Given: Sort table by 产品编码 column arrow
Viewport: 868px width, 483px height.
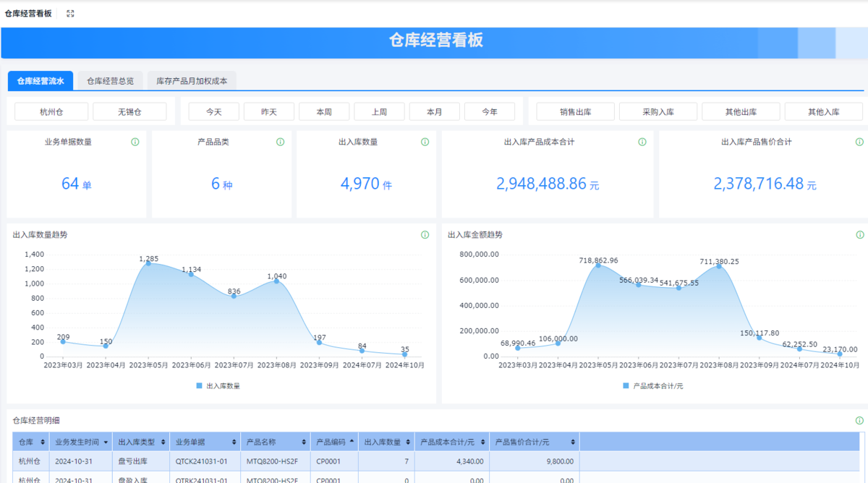Looking at the screenshot, I should (x=352, y=442).
